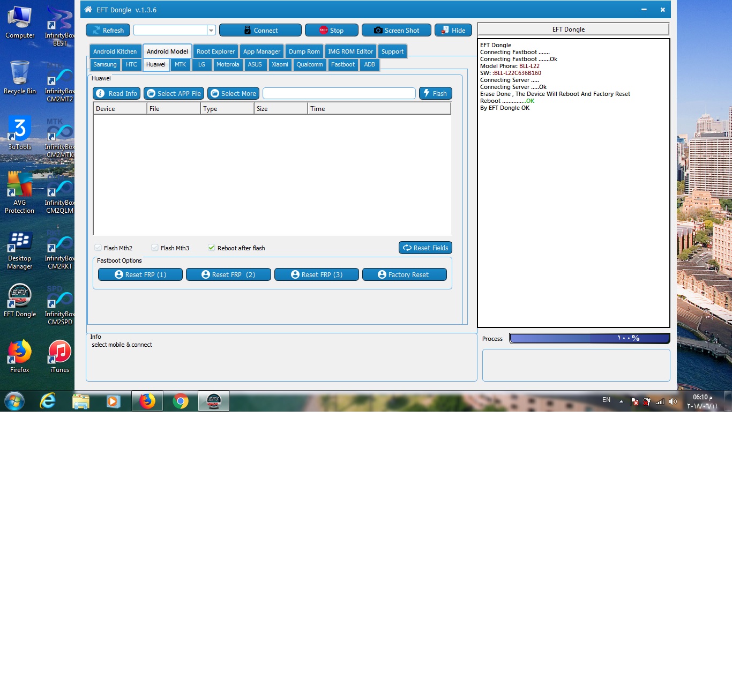
Task: Select Fastboot tab
Action: tap(343, 64)
